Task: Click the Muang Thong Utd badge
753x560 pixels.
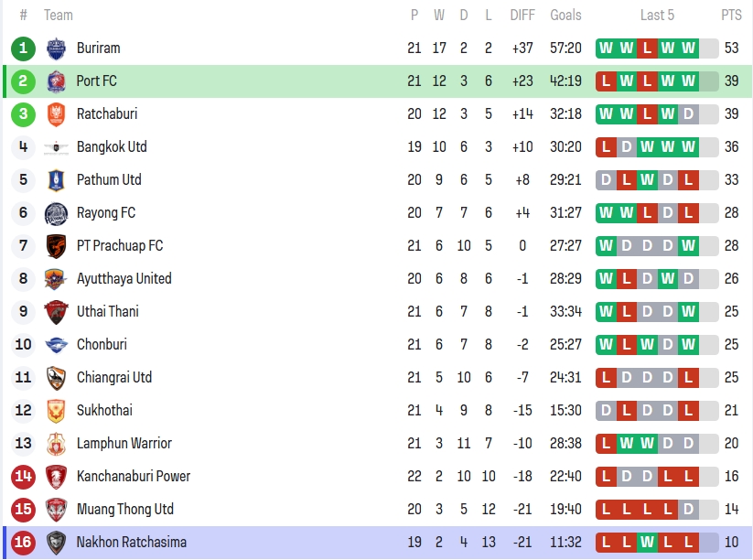Action: pyautogui.click(x=56, y=510)
